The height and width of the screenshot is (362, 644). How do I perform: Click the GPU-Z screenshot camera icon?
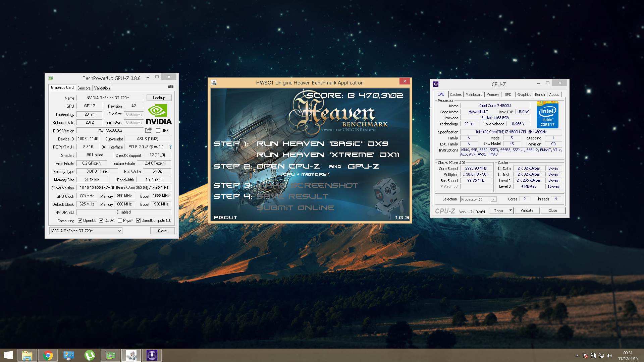click(171, 87)
